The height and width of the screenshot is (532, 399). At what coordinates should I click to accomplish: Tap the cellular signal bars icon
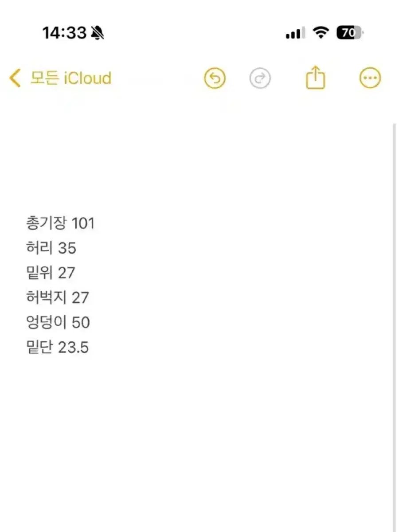[x=295, y=33]
